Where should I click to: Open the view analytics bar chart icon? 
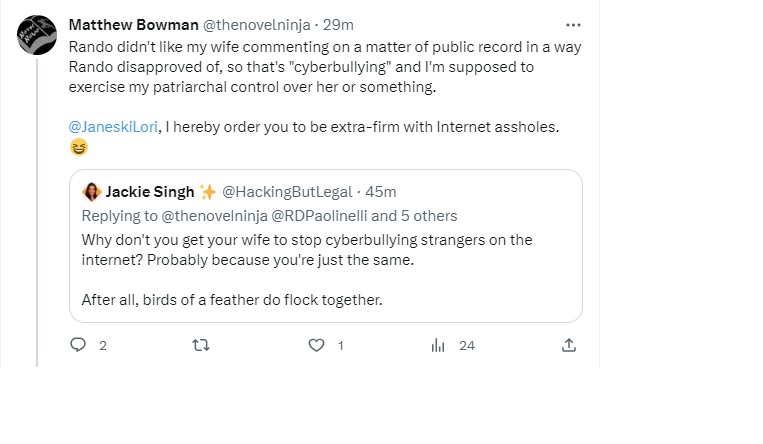pos(437,345)
